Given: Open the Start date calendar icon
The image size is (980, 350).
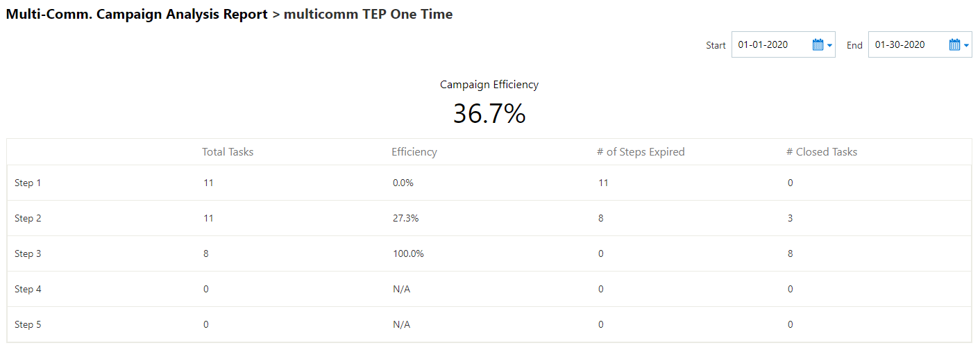Looking at the screenshot, I should 818,45.
